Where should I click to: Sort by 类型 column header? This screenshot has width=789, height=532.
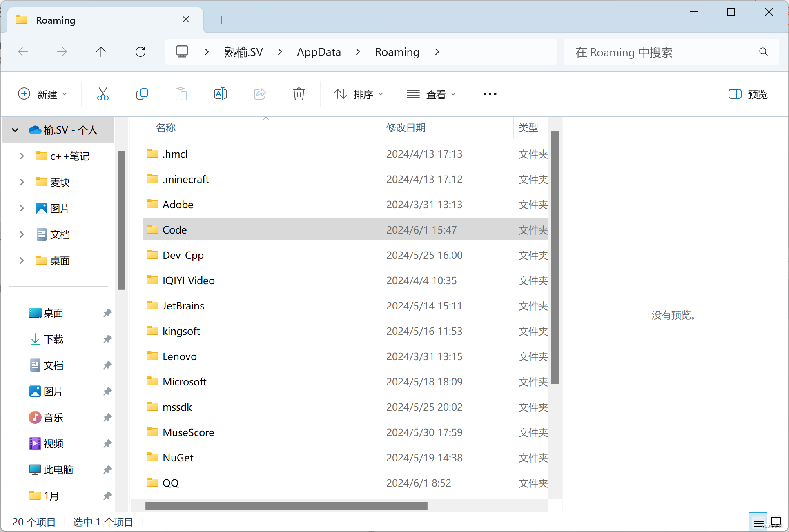[x=528, y=128]
